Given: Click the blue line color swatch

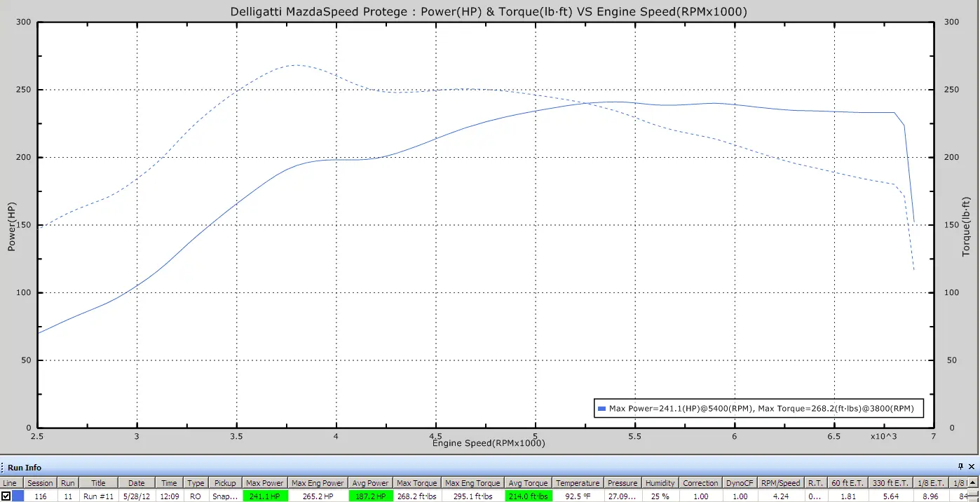Looking at the screenshot, I should (18, 496).
